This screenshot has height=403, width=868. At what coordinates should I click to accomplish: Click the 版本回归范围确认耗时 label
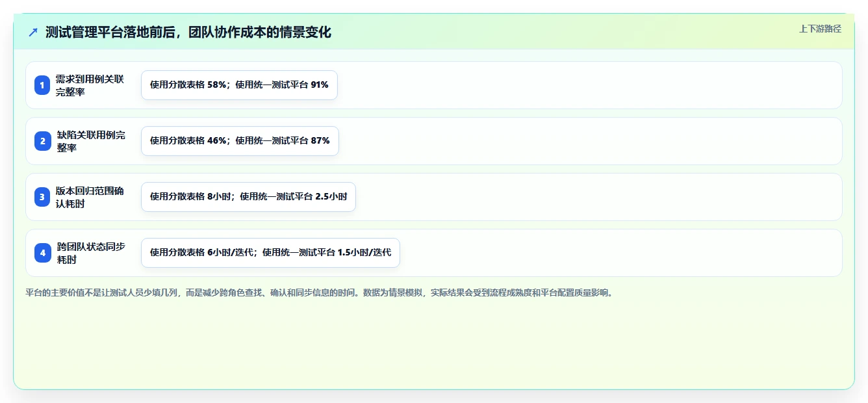pyautogui.click(x=90, y=197)
